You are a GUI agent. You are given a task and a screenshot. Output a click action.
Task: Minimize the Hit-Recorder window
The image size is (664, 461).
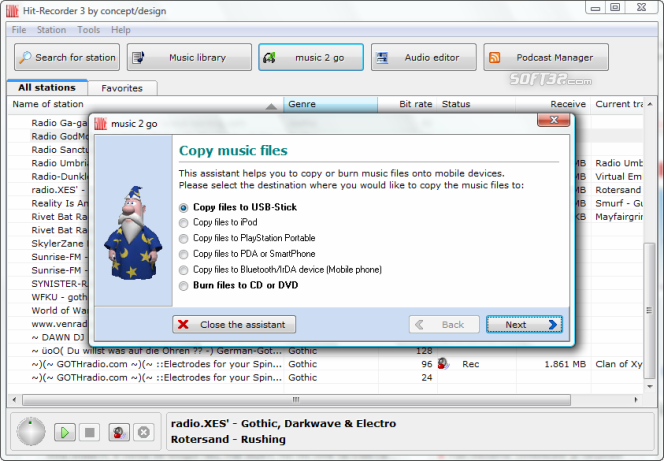595,8
